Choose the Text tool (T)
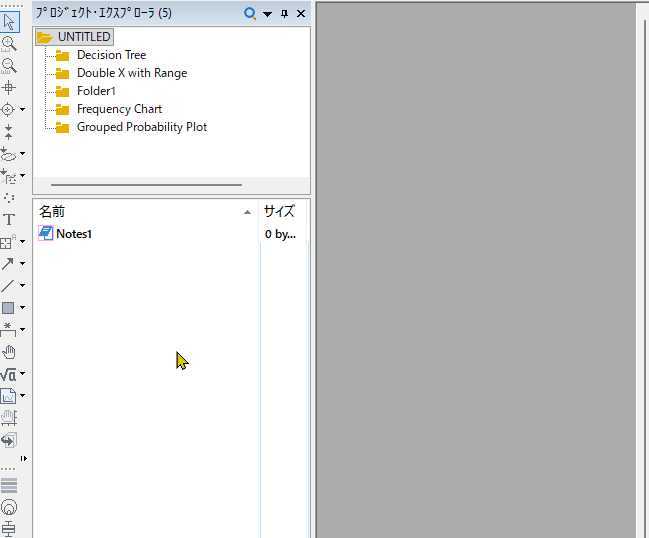Screen dimensions: 649x538 coord(9,220)
